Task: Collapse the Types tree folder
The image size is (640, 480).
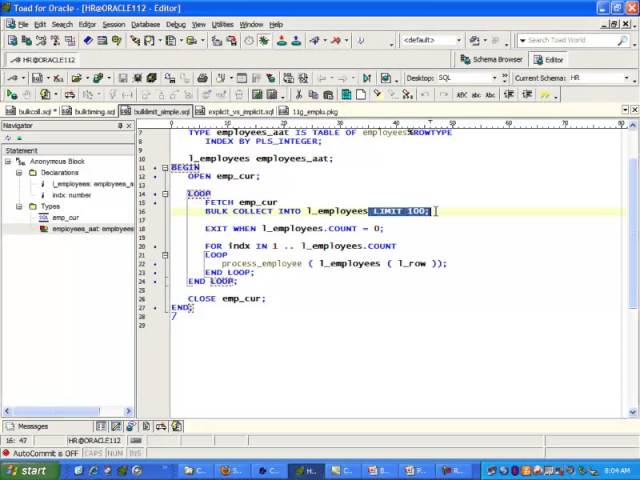Action: tap(19, 207)
